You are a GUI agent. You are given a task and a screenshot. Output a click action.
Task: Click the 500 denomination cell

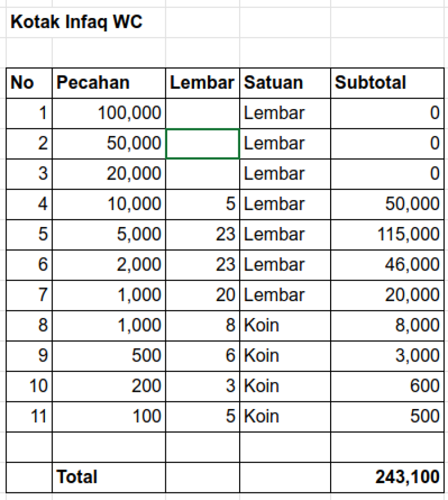coord(109,356)
